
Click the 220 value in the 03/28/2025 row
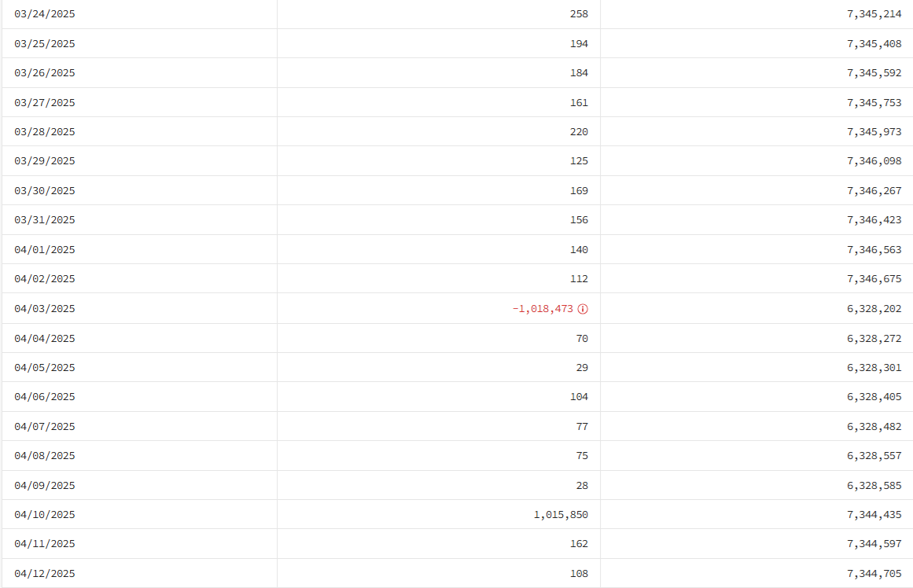tap(579, 132)
